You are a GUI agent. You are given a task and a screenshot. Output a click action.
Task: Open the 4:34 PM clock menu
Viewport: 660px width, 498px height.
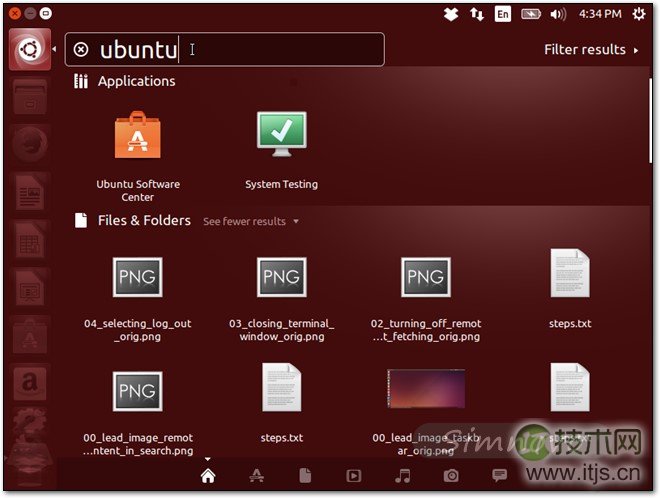click(600, 14)
